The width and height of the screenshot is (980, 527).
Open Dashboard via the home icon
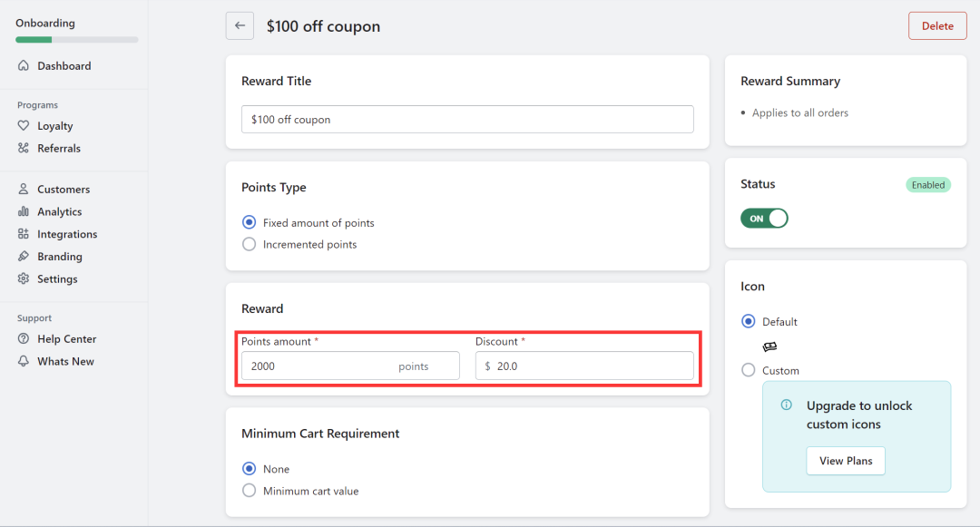click(x=24, y=66)
